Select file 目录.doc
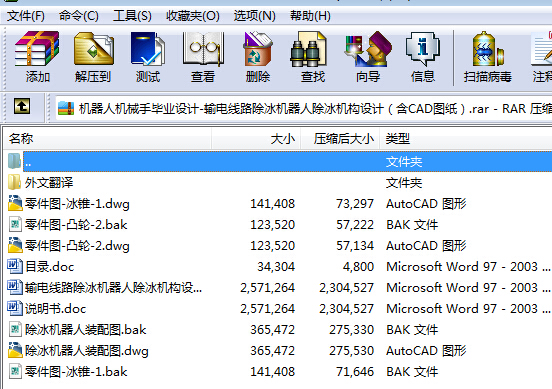The height and width of the screenshot is (389, 552). click(x=50, y=267)
